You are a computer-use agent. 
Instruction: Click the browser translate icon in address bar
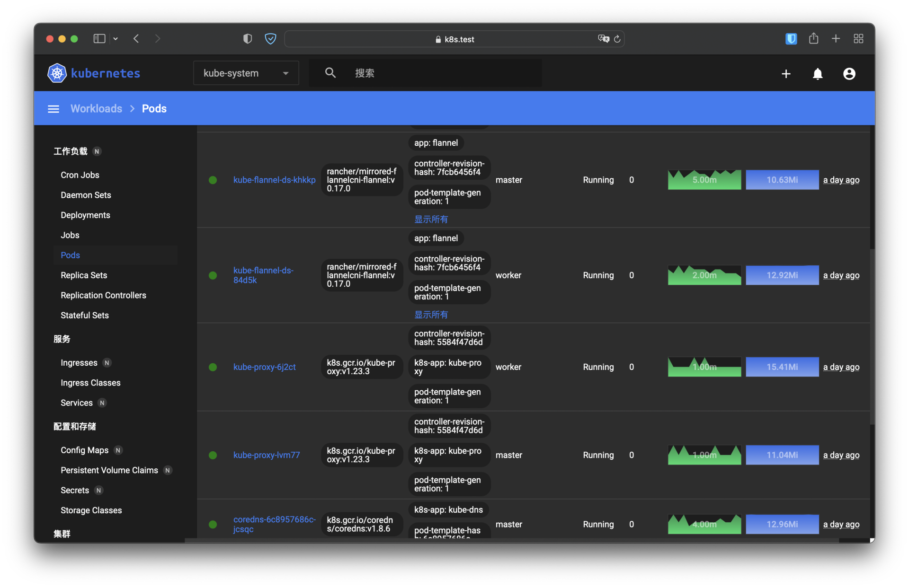603,39
